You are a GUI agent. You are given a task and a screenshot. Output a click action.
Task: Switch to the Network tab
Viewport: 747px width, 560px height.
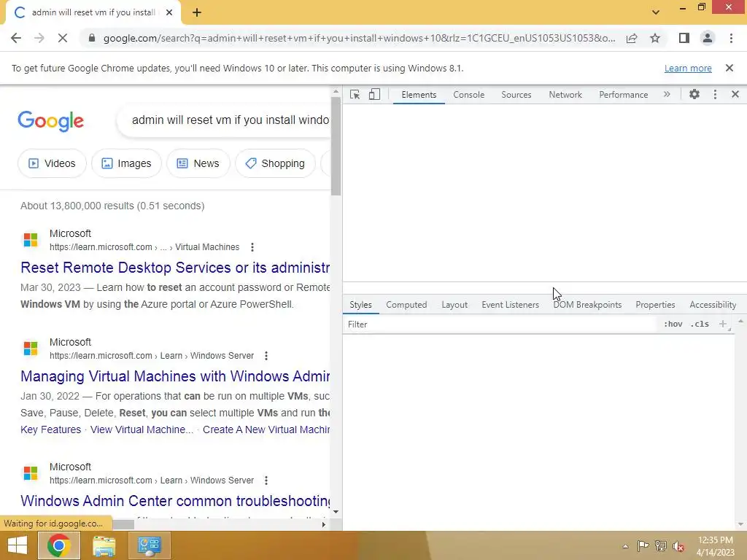tap(565, 94)
